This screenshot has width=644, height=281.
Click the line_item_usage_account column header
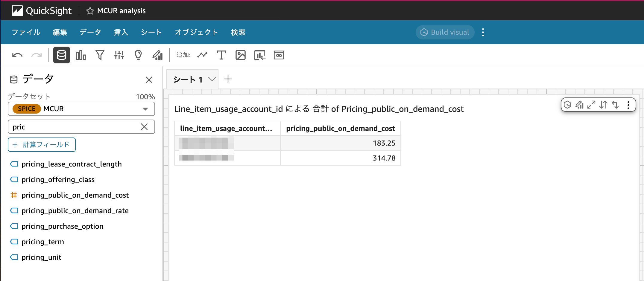pyautogui.click(x=227, y=129)
